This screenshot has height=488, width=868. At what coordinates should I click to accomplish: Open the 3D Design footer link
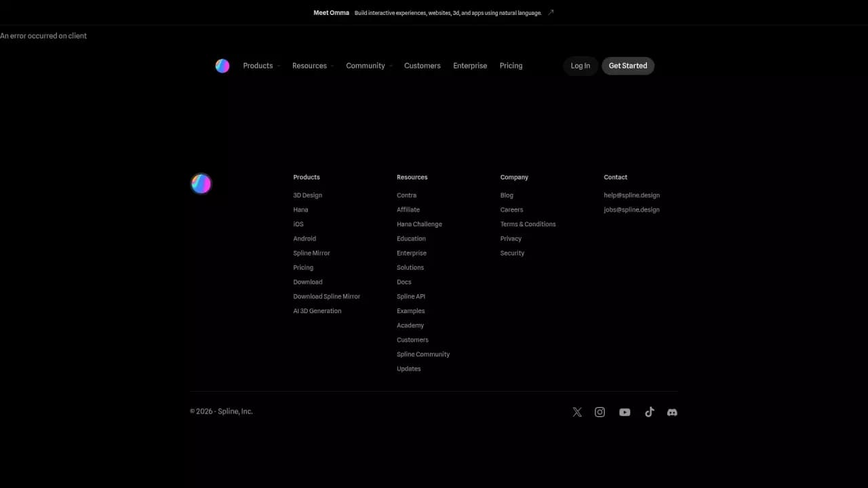click(x=308, y=195)
